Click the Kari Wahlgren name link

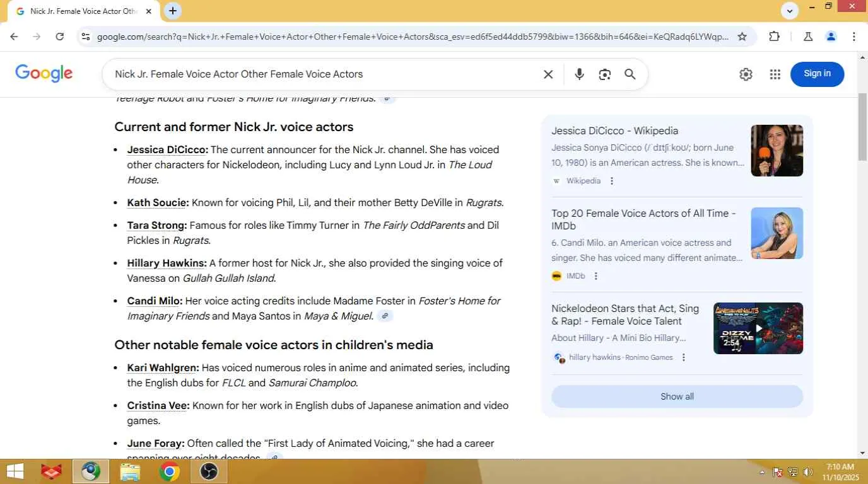pos(163,368)
